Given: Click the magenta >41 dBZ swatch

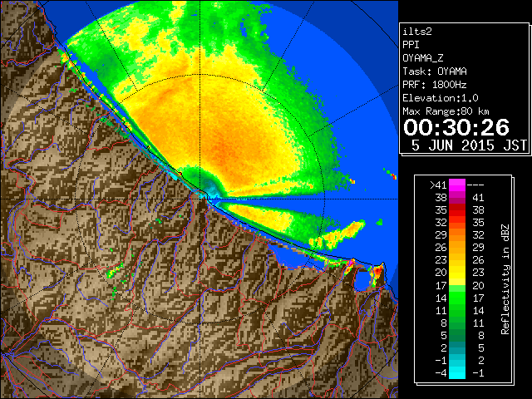Looking at the screenshot, I should pos(457,185).
